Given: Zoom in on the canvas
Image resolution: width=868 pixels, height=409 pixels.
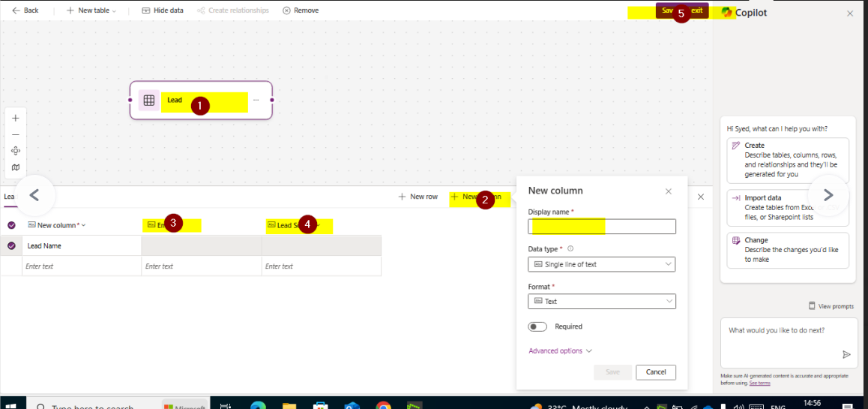Looking at the screenshot, I should (x=16, y=118).
